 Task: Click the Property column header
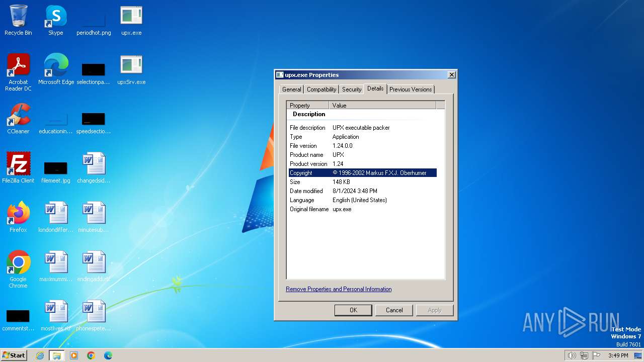pos(308,105)
